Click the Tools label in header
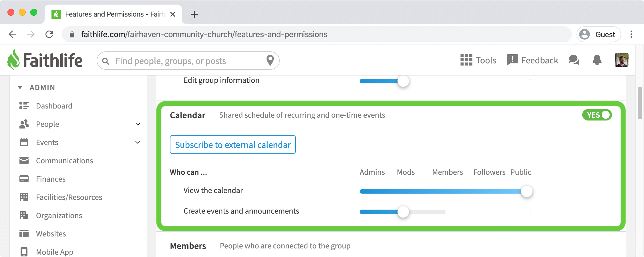 coord(486,60)
